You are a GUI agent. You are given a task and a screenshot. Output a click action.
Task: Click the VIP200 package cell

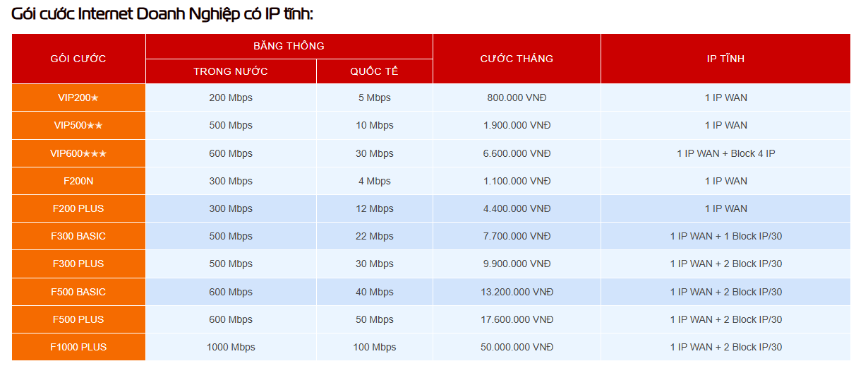pyautogui.click(x=78, y=98)
